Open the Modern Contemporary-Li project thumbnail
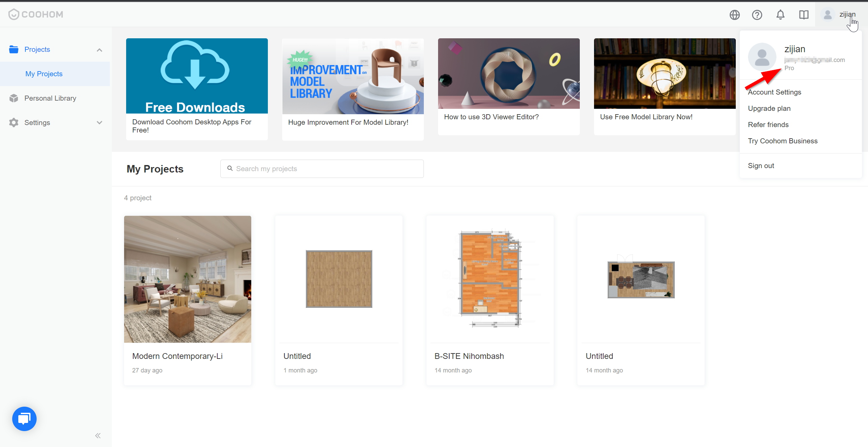This screenshot has width=868, height=447. point(188,279)
